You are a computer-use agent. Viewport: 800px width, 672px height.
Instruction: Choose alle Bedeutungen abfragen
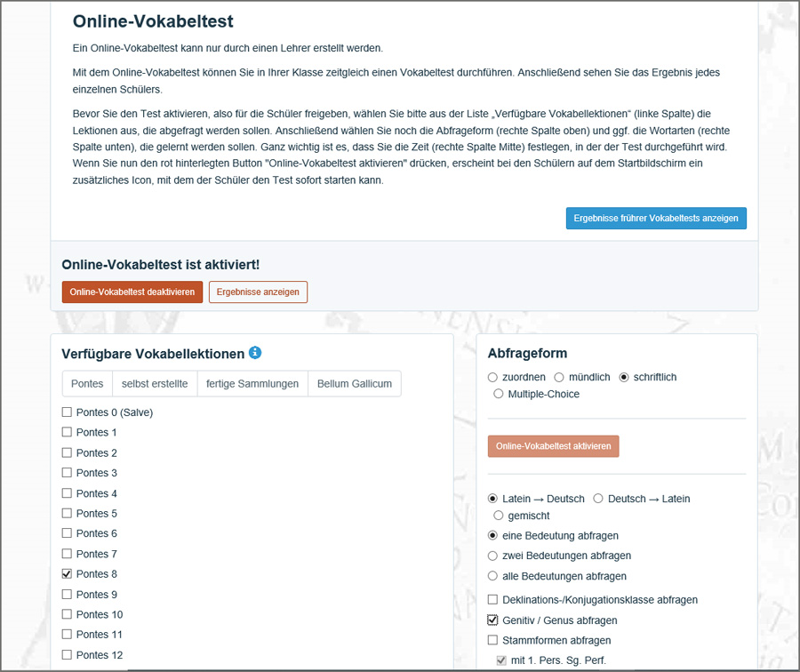[x=492, y=576]
